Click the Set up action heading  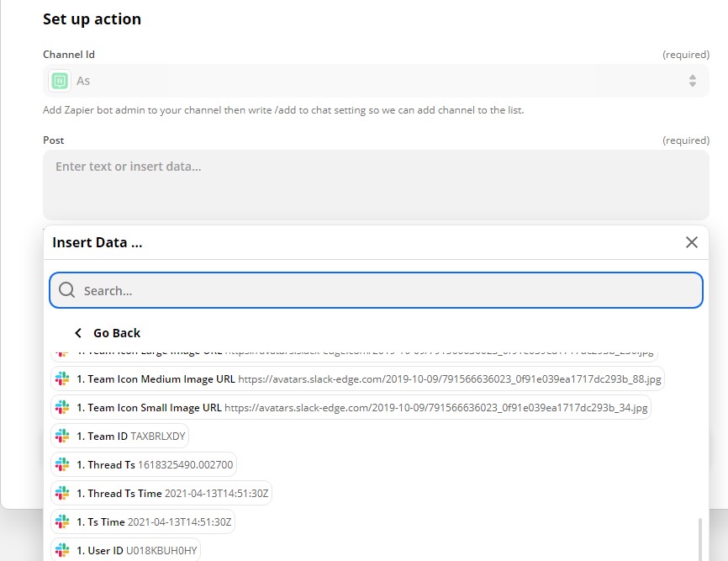(x=92, y=19)
